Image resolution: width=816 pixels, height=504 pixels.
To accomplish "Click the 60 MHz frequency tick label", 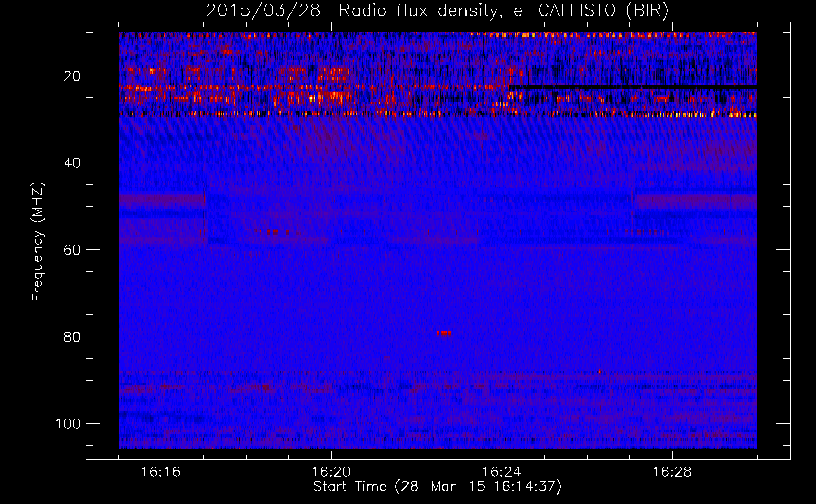I will [x=72, y=250].
